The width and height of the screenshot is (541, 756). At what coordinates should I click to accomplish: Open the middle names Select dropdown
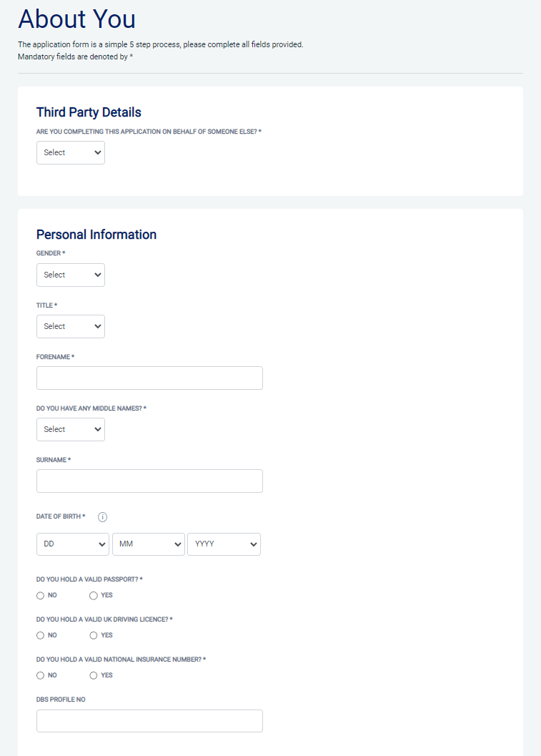(x=71, y=429)
